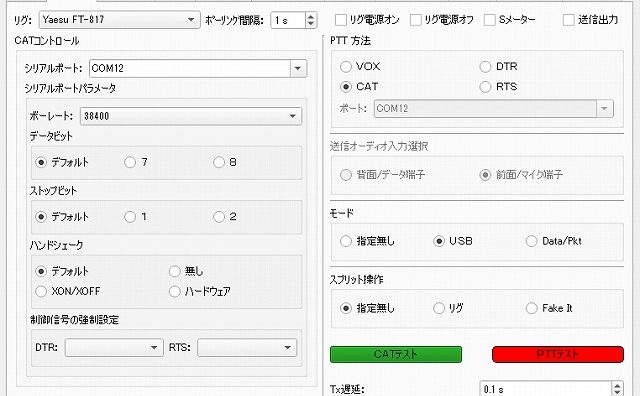The height and width of the screenshot is (396, 640).
Task: Open the DTR forced setting dropdown
Action: (114, 347)
